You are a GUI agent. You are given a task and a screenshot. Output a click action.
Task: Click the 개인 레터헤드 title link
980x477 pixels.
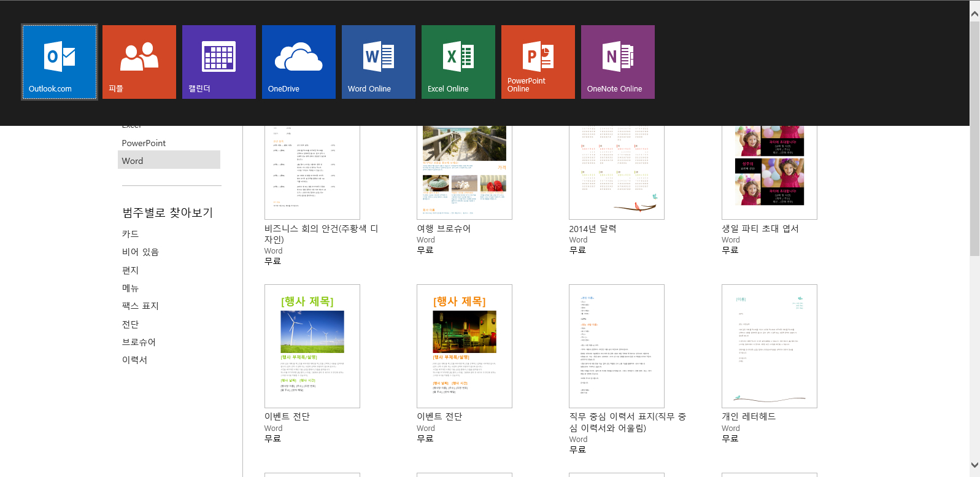coord(749,416)
